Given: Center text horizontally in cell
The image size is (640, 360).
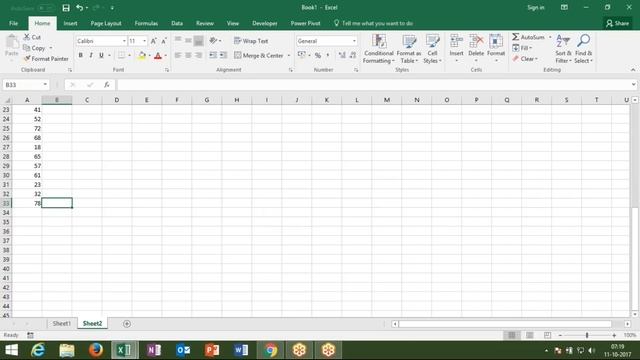Looking at the screenshot, I should (x=188, y=55).
